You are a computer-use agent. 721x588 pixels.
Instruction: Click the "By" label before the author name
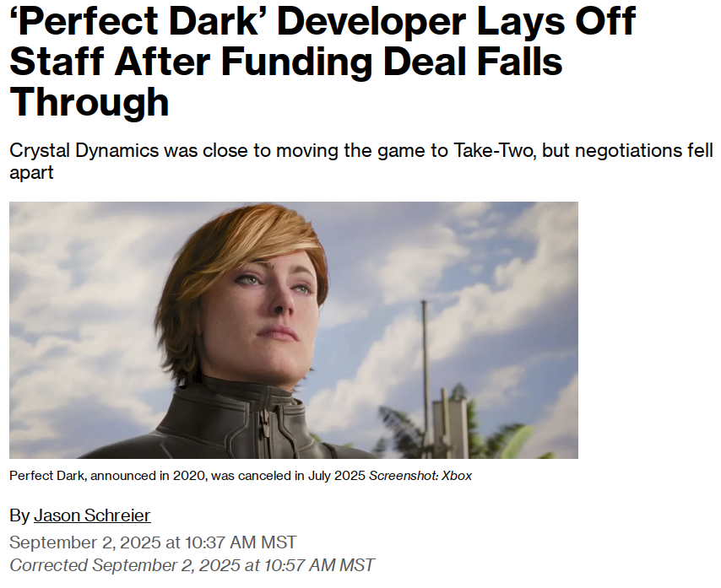pyautogui.click(x=19, y=515)
